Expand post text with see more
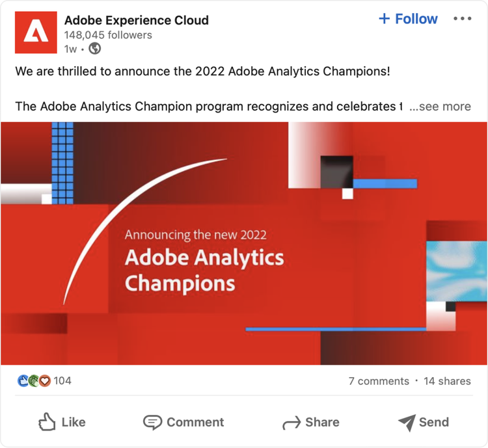Image resolution: width=488 pixels, height=448 pixels. 440,107
